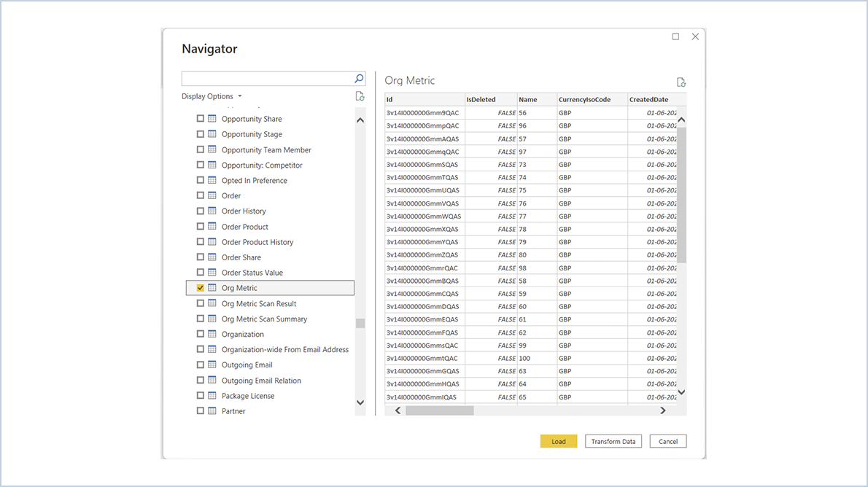Enable the Organization checkbox
Viewport: 868px width, 487px height.
(x=201, y=334)
